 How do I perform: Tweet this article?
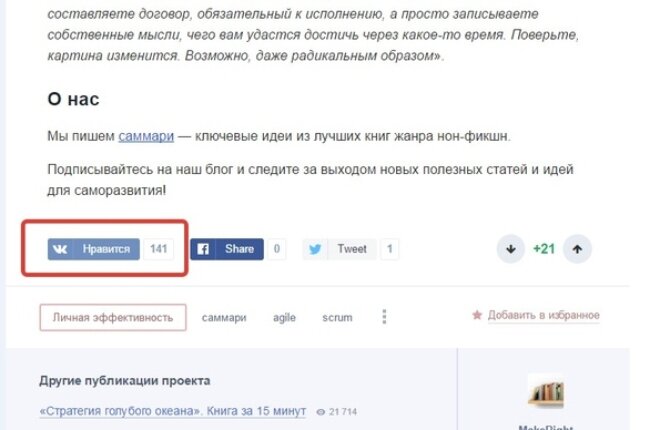(x=339, y=249)
